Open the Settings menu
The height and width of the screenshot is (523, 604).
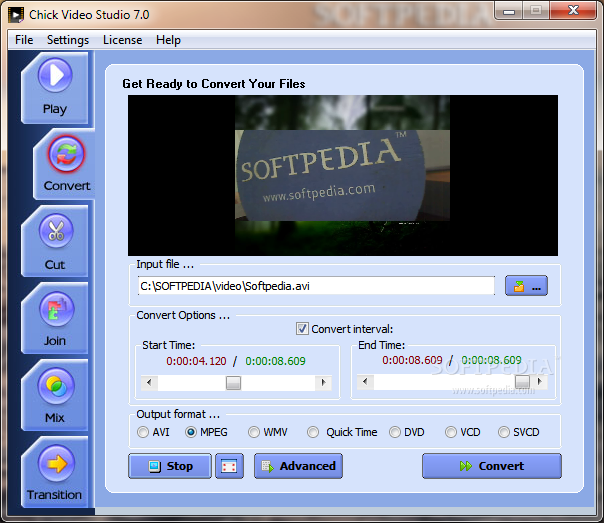[68, 40]
